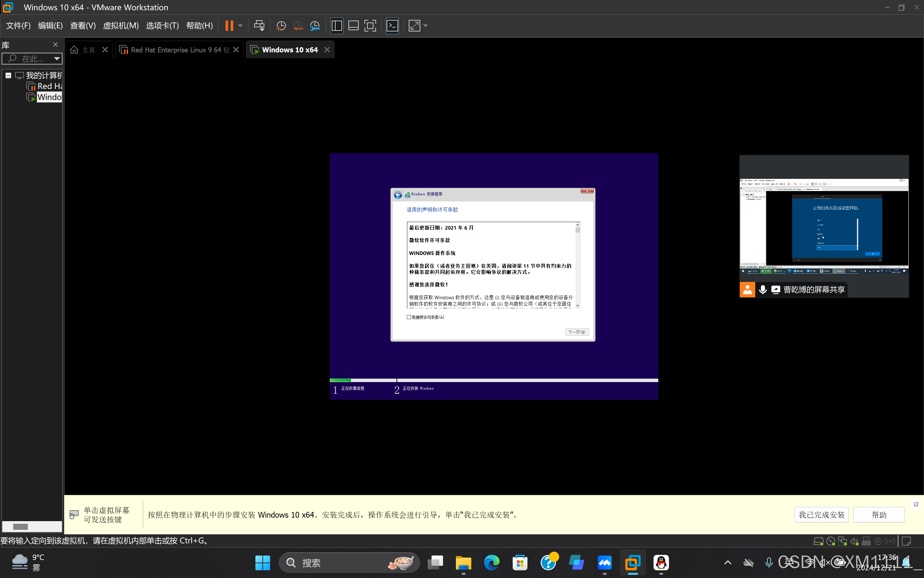
Task: Expand the library search filter dropdown
Action: click(x=57, y=58)
